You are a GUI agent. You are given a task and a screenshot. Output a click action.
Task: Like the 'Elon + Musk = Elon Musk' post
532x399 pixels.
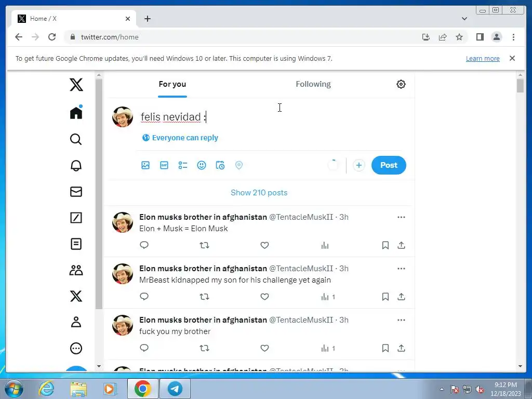[x=264, y=245]
